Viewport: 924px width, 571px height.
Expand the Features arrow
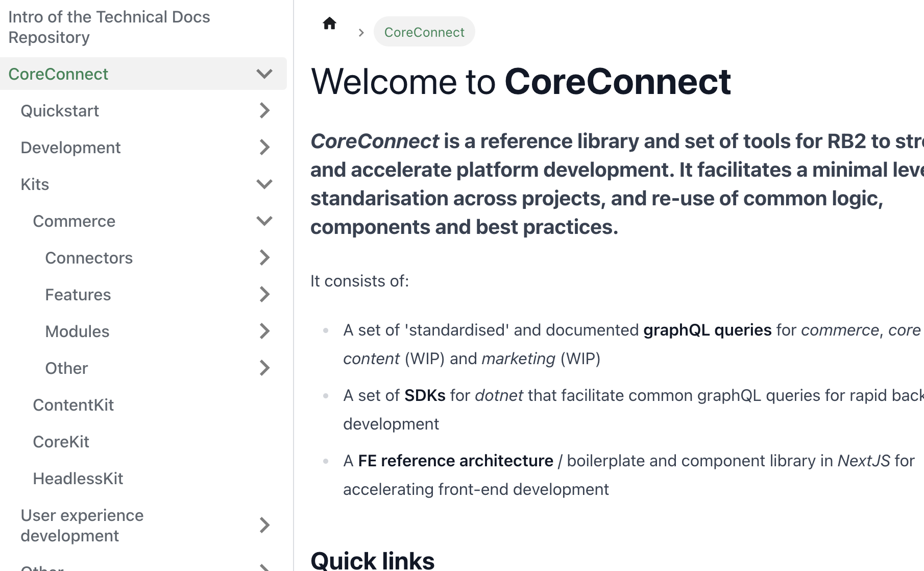pyautogui.click(x=264, y=295)
